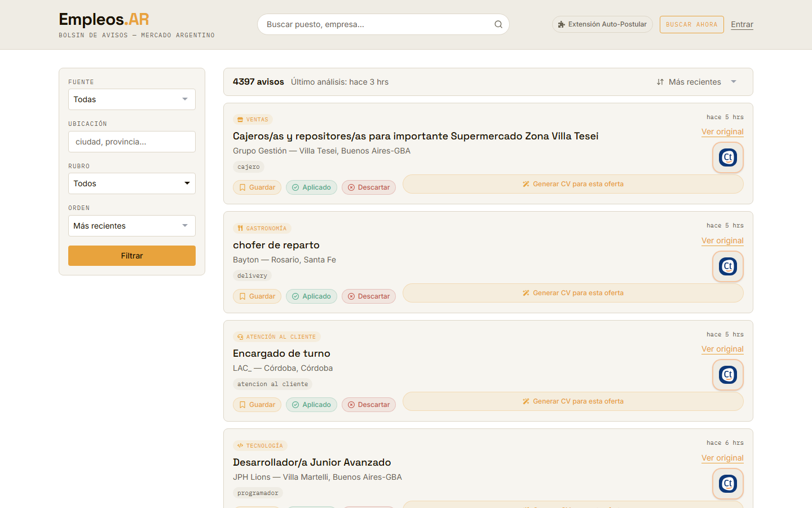The height and width of the screenshot is (508, 812).
Task: Click the Tecnología category tag
Action: click(260, 446)
